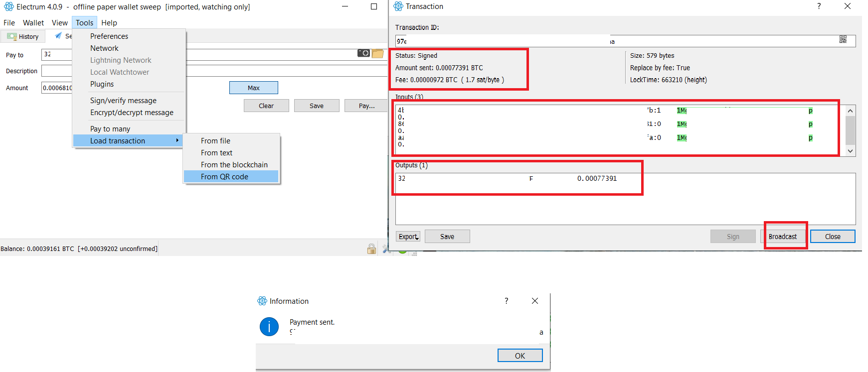Click inputs list scrollbar down arrow
The image size is (868, 372).
click(851, 151)
